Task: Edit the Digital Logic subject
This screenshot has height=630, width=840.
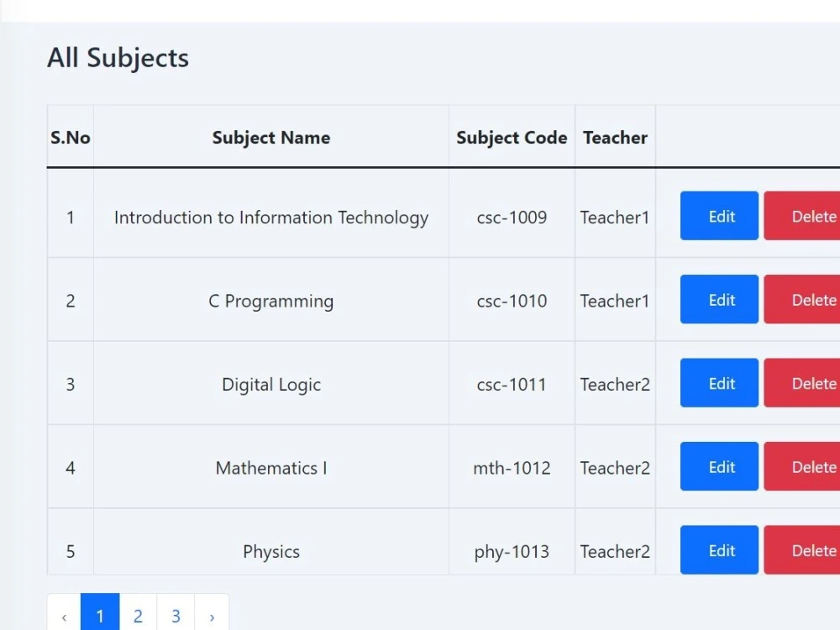Action: tap(718, 383)
